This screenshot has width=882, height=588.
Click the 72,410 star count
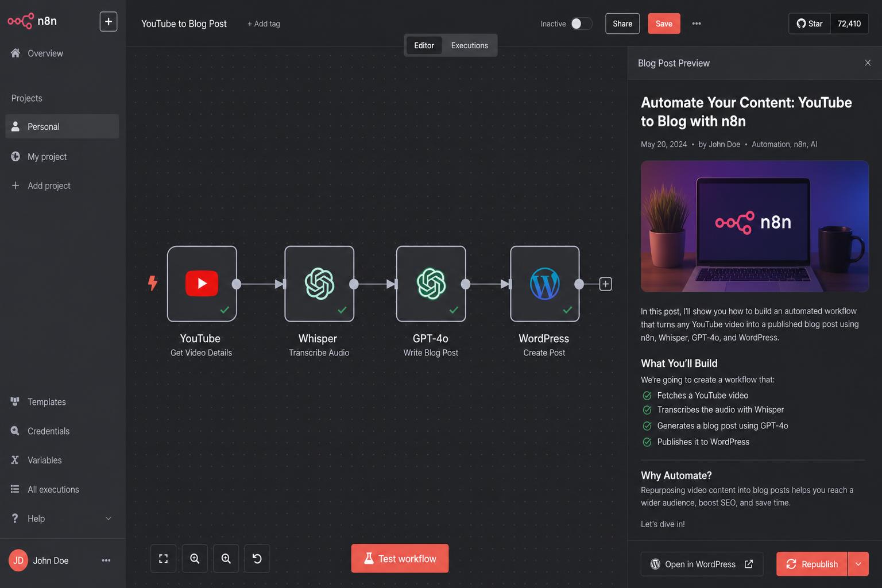tap(849, 24)
